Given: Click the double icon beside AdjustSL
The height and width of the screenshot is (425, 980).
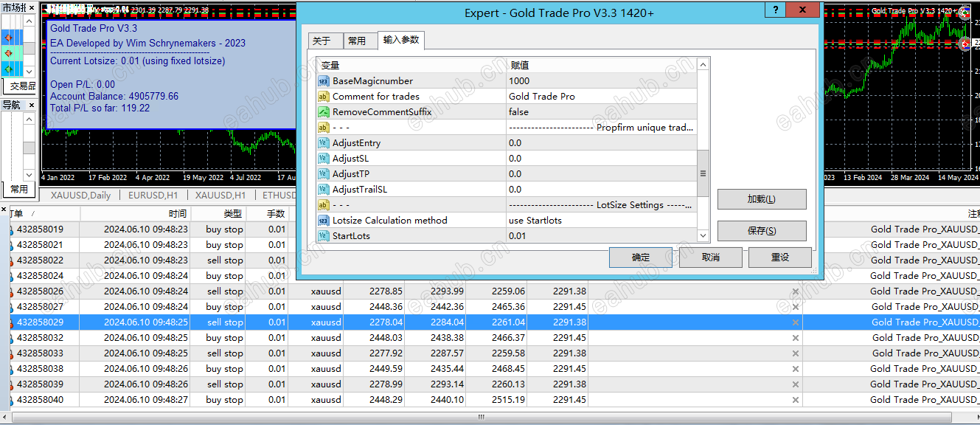Looking at the screenshot, I should pos(323,159).
